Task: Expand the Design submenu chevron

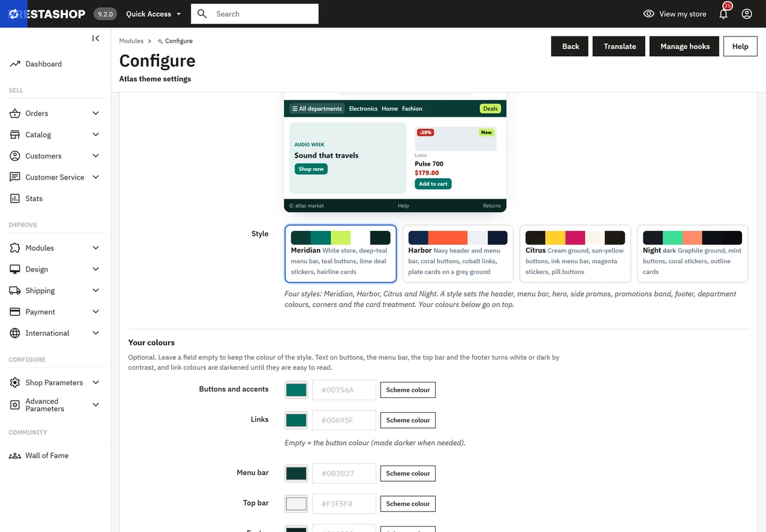Action: coord(96,269)
